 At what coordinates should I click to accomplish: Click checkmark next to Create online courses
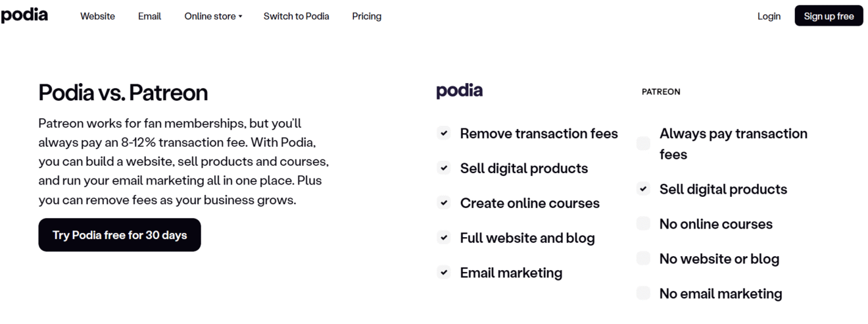(x=444, y=203)
